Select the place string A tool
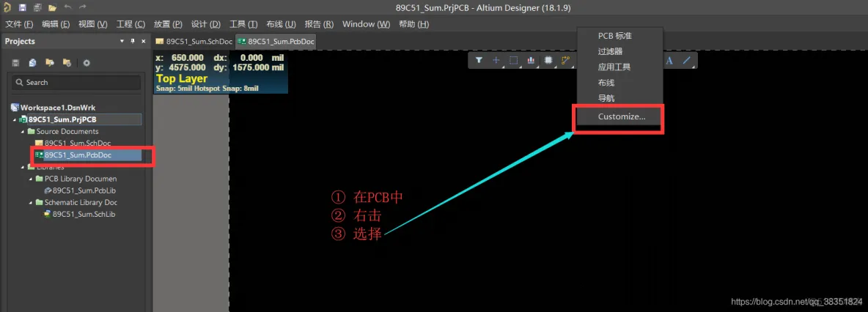Image resolution: width=868 pixels, height=312 pixels. coord(669,60)
